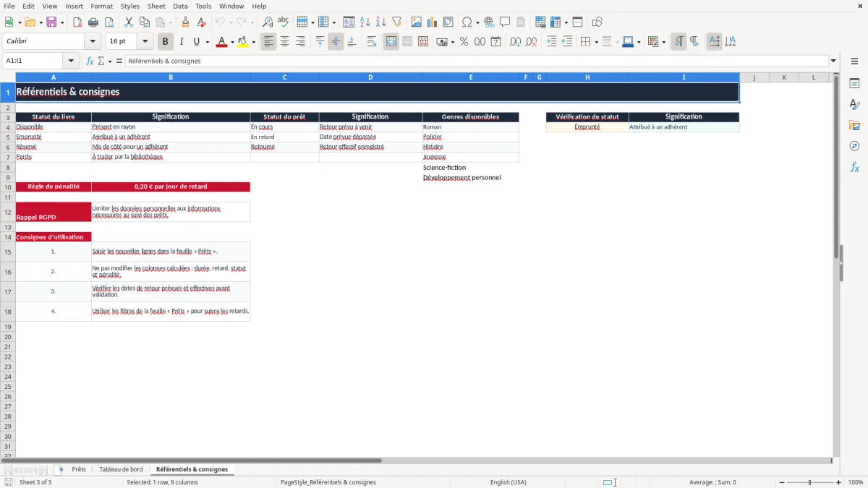
Task: Insert Hyperlink icon
Action: [489, 22]
